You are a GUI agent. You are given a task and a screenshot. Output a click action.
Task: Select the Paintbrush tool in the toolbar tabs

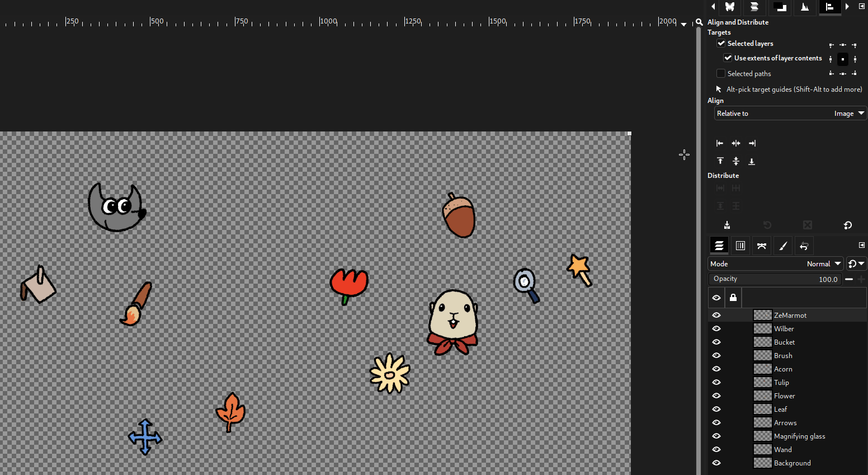click(x=782, y=245)
